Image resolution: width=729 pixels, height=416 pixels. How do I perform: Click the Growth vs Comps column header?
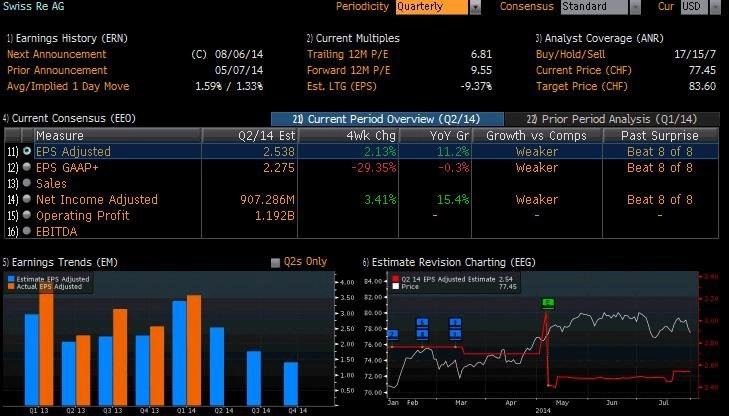(x=537, y=135)
